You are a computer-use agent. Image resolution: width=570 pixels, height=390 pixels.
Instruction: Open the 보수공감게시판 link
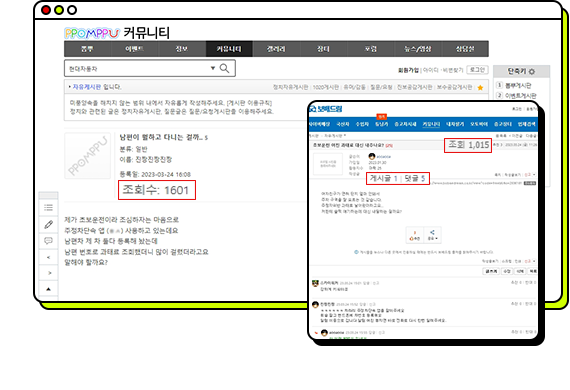454,87
